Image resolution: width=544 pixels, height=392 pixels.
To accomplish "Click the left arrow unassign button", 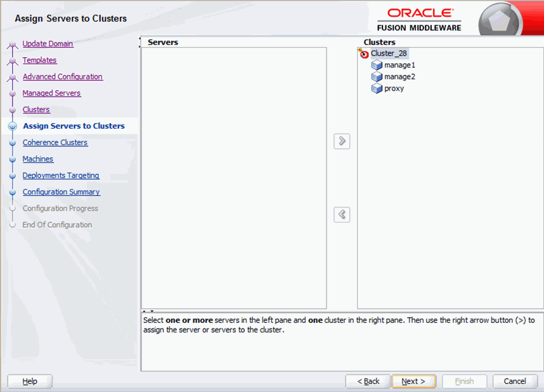I will (x=341, y=214).
